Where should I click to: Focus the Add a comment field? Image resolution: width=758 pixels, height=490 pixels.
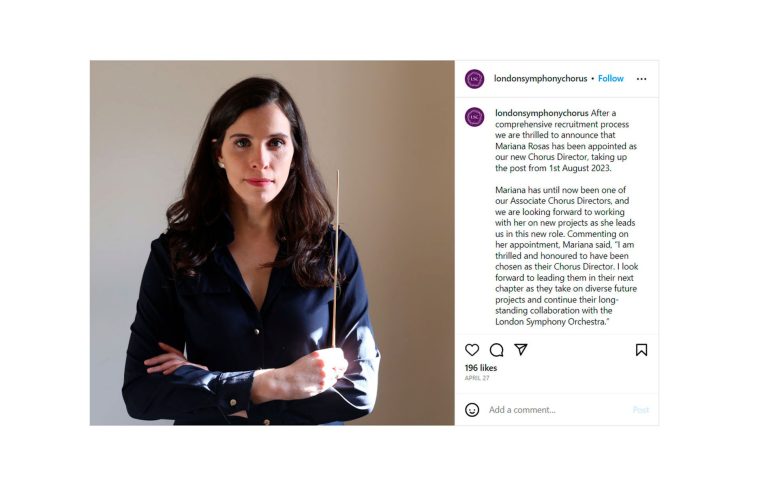pos(557,410)
